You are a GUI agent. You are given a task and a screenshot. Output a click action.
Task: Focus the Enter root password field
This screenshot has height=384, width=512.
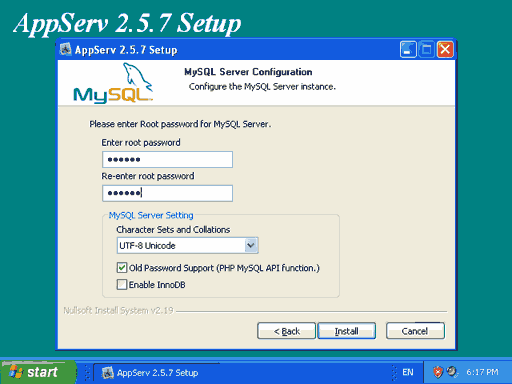tap(167, 159)
